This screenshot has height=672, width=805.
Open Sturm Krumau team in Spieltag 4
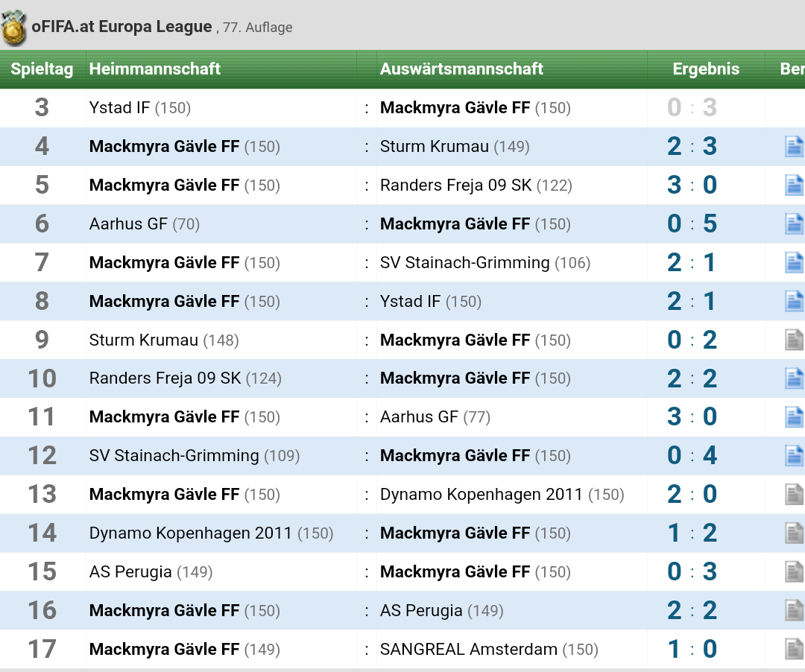tap(434, 146)
